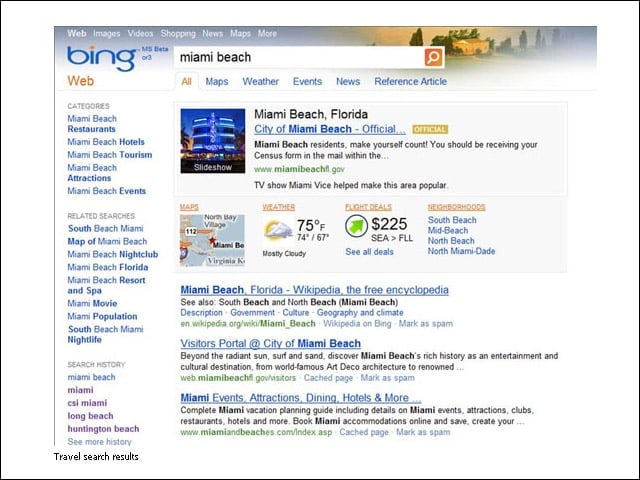Click the MAPS section heading

pyautogui.click(x=189, y=207)
